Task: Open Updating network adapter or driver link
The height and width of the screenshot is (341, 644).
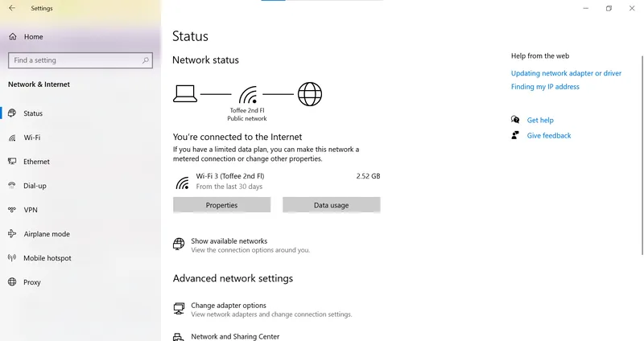Action: [x=566, y=73]
